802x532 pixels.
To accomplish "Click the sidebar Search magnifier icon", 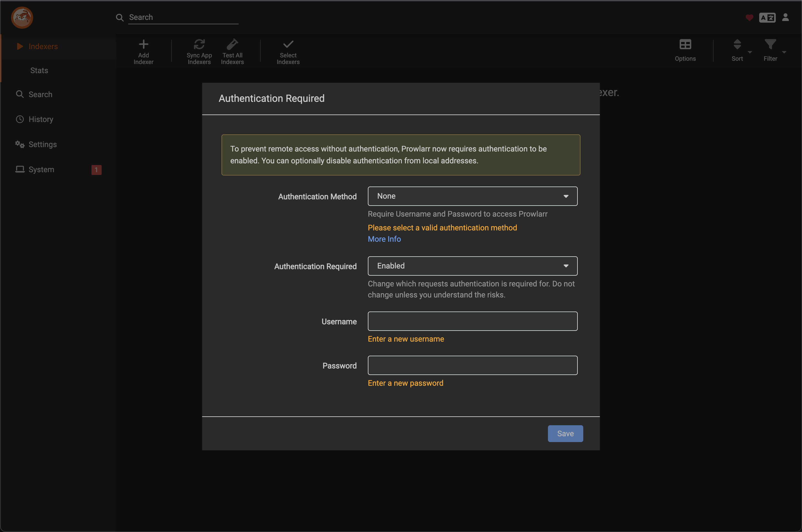I will (20, 94).
